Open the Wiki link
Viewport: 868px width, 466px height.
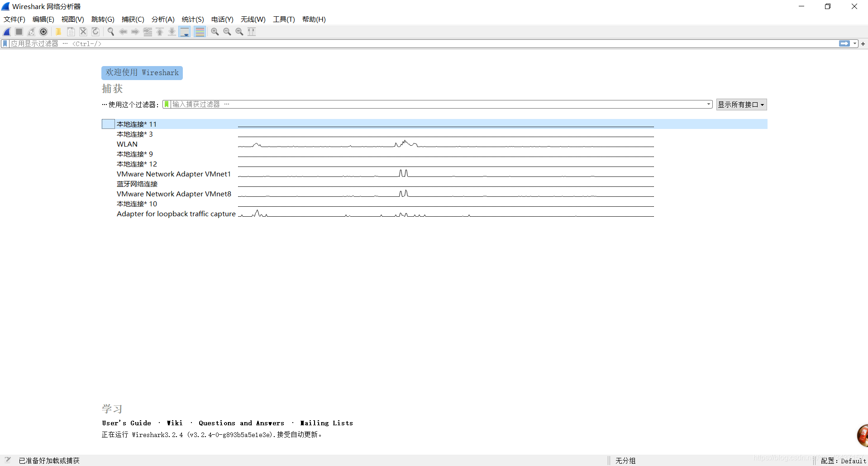(x=175, y=423)
